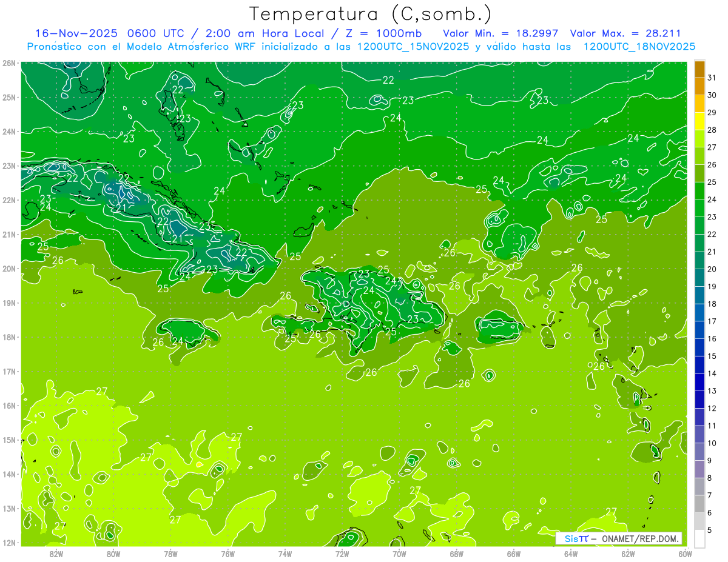Click the legend swatch between 26 and 27
This screenshot has width=728, height=562.
point(699,156)
